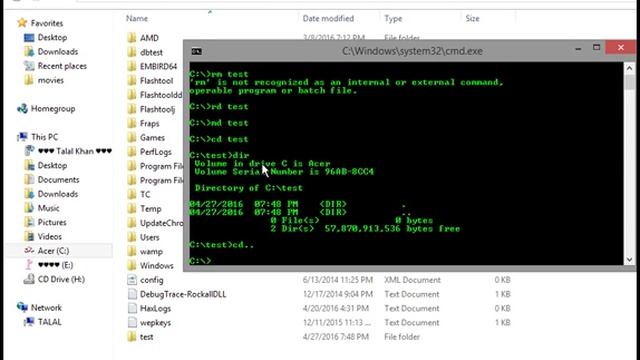Click the test folder icon
Screen dimensions: 640x360
coord(132,337)
